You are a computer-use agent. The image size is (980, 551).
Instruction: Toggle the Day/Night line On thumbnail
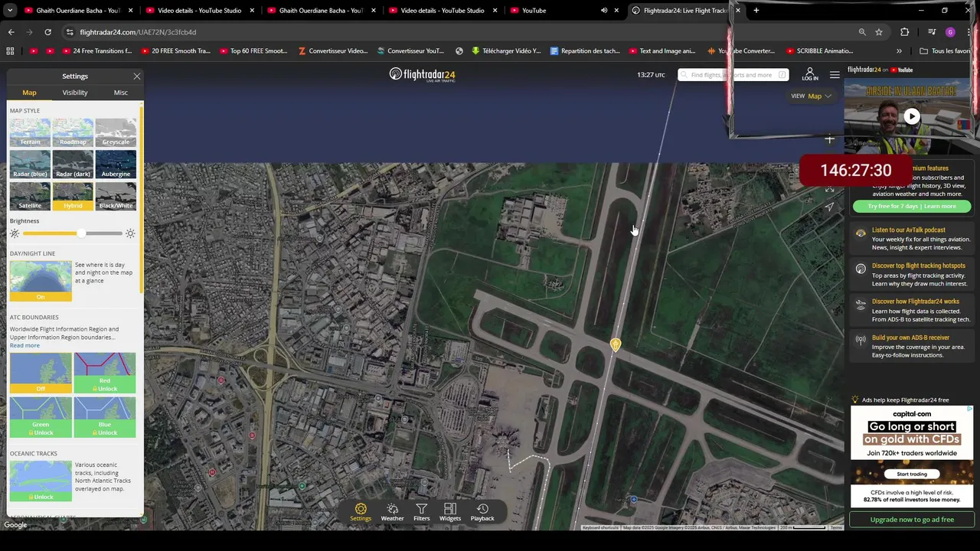41,281
